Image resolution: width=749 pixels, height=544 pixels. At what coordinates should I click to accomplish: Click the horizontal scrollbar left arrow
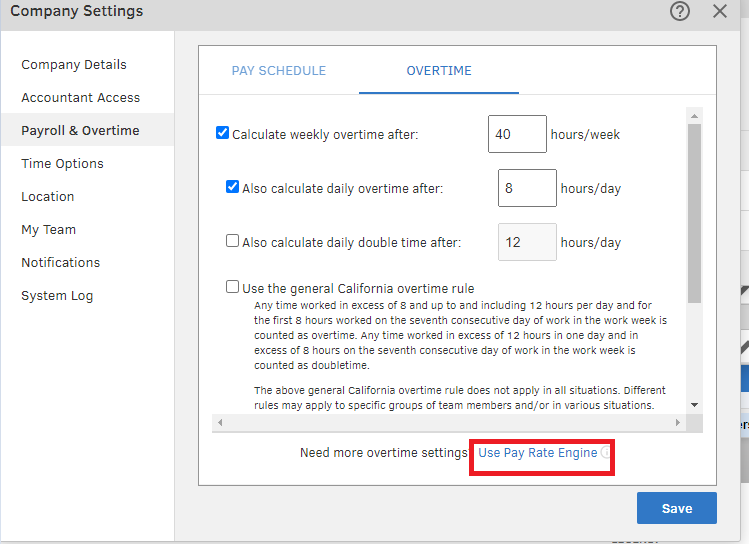pyautogui.click(x=221, y=423)
